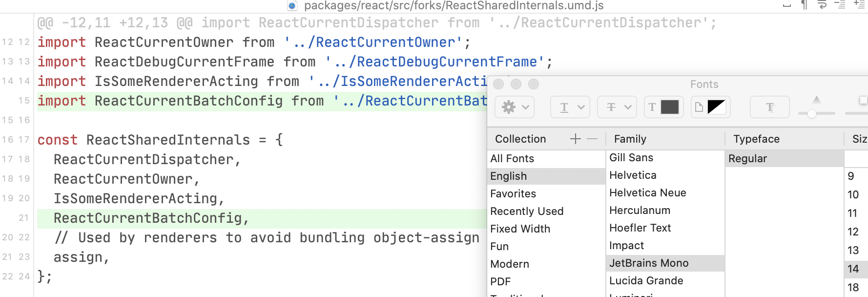The height and width of the screenshot is (297, 868).
Task: Select the Modern collection
Action: [546, 264]
